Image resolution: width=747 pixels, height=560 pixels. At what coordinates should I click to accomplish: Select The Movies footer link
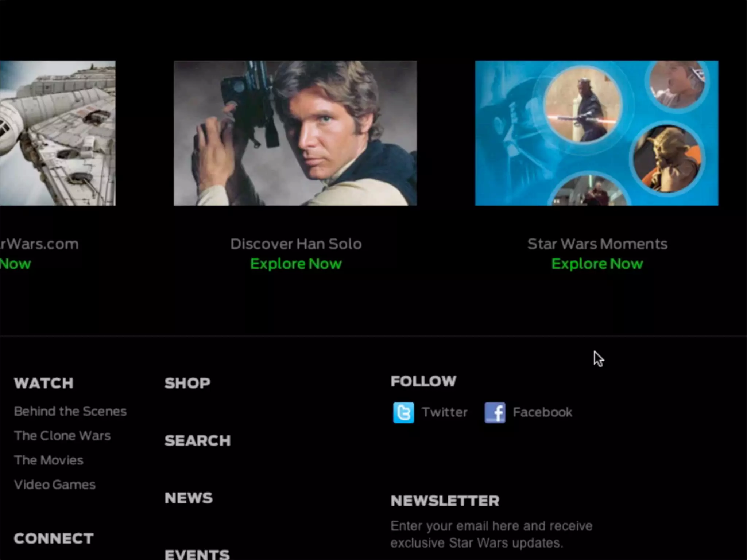pyautogui.click(x=49, y=460)
